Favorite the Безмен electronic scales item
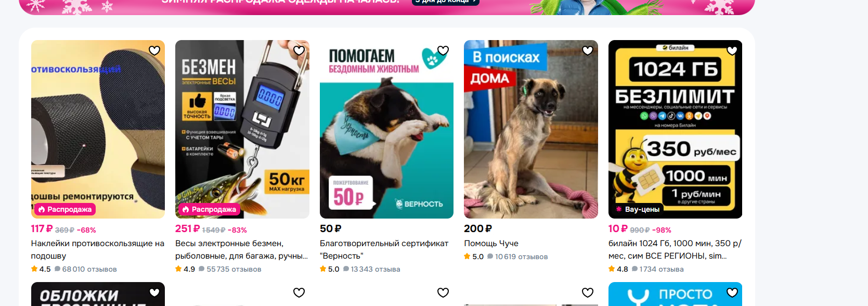 (x=299, y=50)
